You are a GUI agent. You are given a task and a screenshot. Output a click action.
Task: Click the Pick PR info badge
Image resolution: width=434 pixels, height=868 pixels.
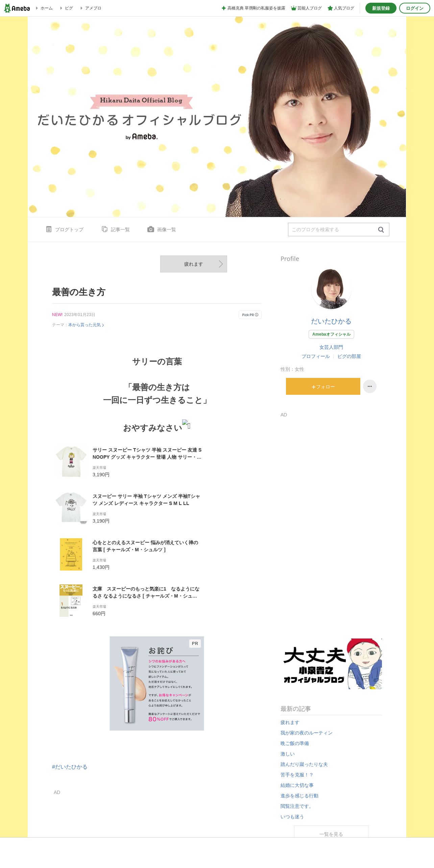click(x=250, y=315)
